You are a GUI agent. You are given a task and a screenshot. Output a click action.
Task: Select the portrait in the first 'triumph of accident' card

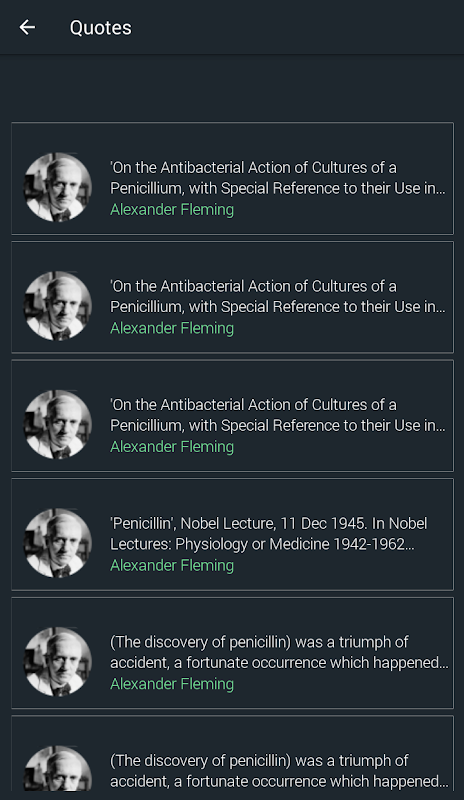(58, 662)
